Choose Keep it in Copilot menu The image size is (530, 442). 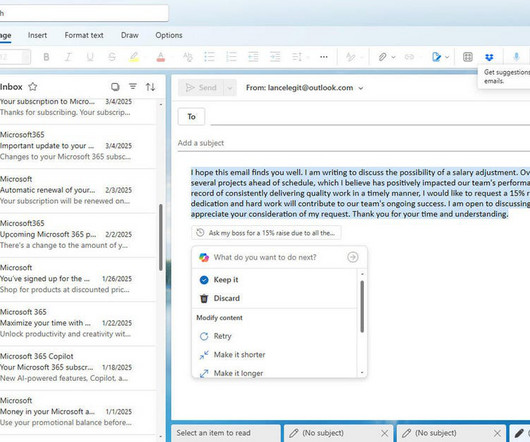click(274, 280)
